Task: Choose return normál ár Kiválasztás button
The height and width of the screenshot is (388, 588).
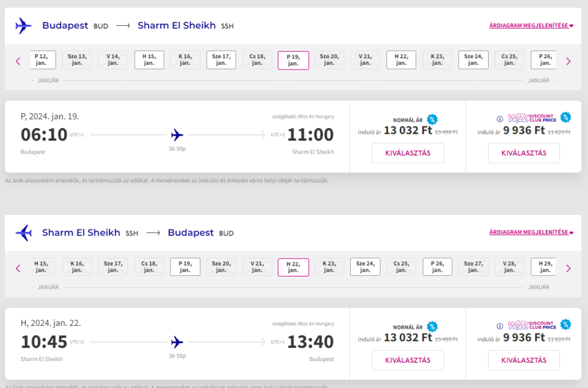Action: point(408,360)
